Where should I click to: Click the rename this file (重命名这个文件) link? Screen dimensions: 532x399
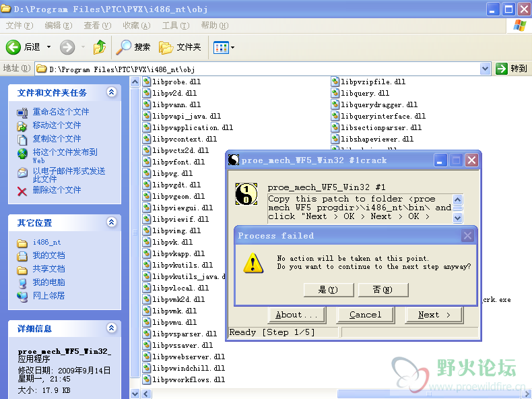(x=61, y=112)
